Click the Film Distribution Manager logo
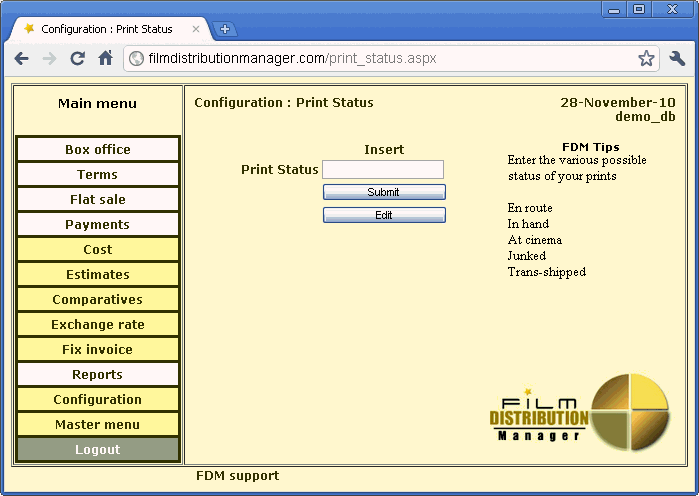The width and height of the screenshot is (699, 496). point(579,410)
